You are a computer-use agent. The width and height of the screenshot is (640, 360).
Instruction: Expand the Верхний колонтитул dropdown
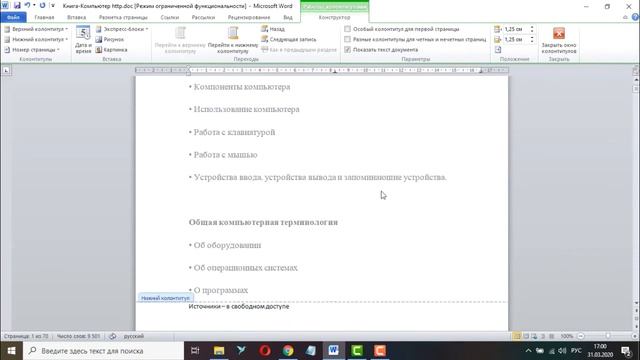click(x=36, y=29)
